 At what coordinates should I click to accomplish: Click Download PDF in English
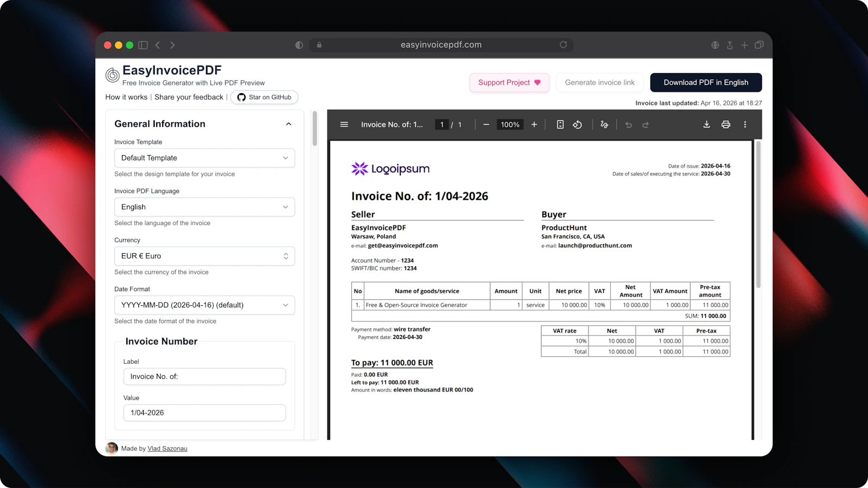point(706,82)
